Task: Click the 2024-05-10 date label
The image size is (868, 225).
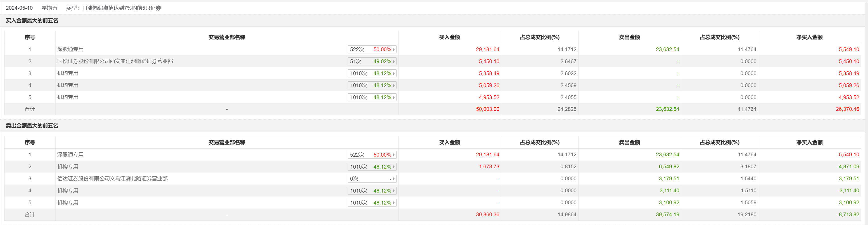Action: (x=19, y=8)
